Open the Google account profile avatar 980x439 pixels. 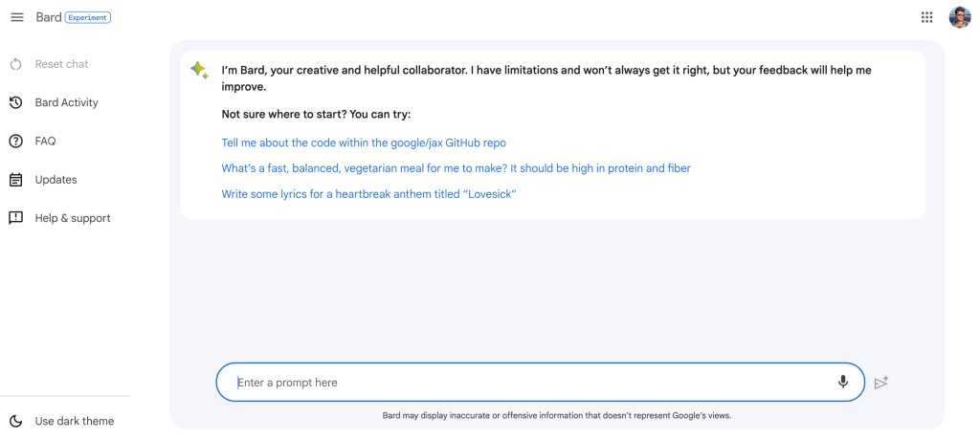click(x=959, y=17)
